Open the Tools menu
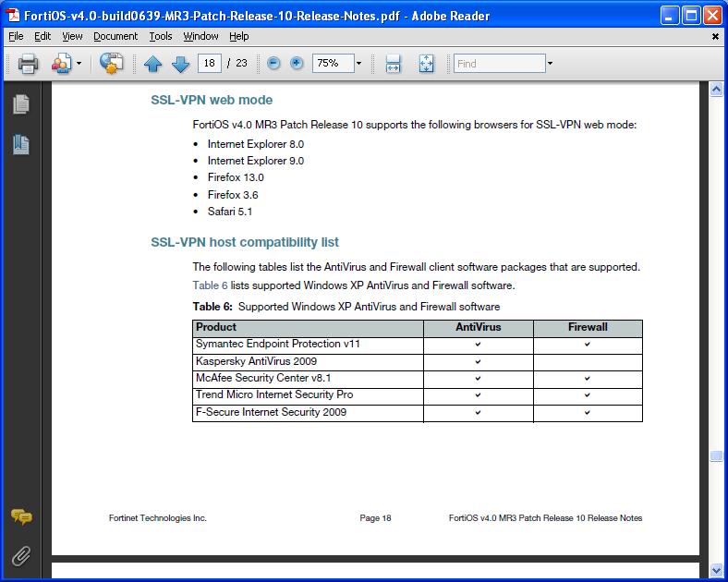 (x=160, y=36)
